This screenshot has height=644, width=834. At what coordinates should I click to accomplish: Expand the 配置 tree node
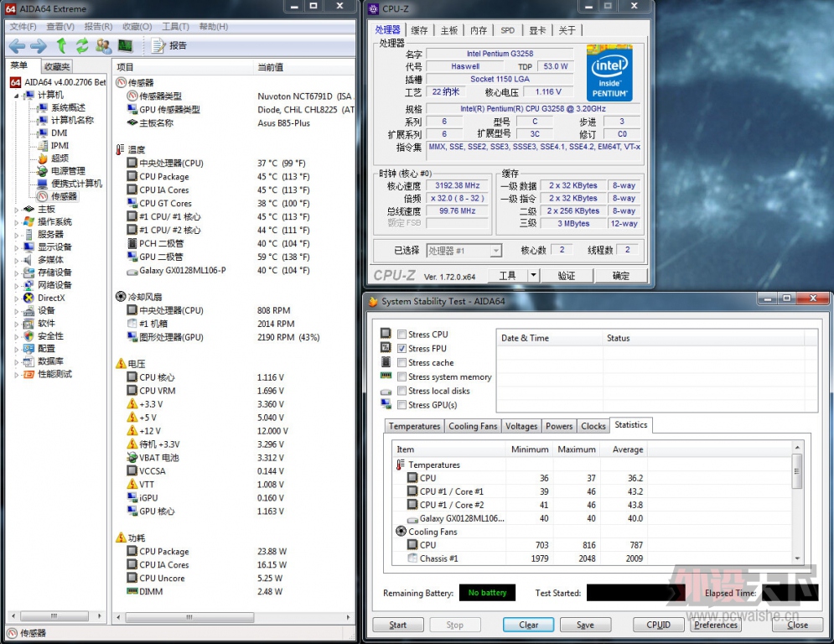tap(16, 349)
